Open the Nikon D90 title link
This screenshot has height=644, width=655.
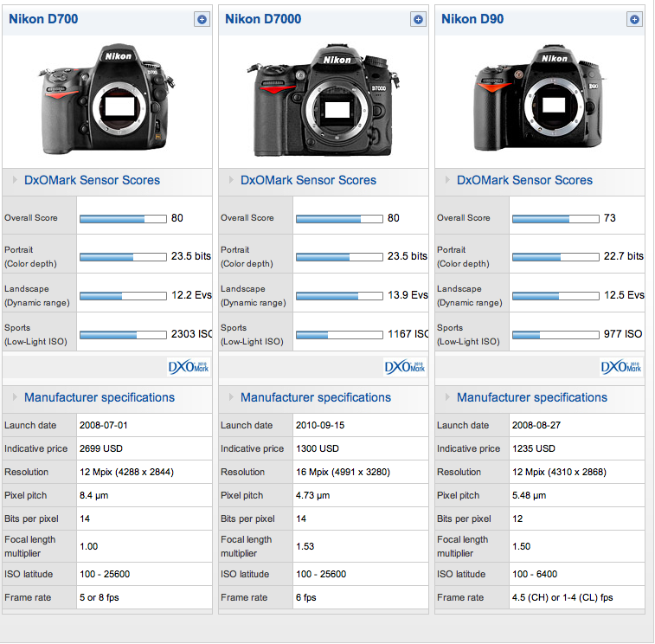pos(472,19)
